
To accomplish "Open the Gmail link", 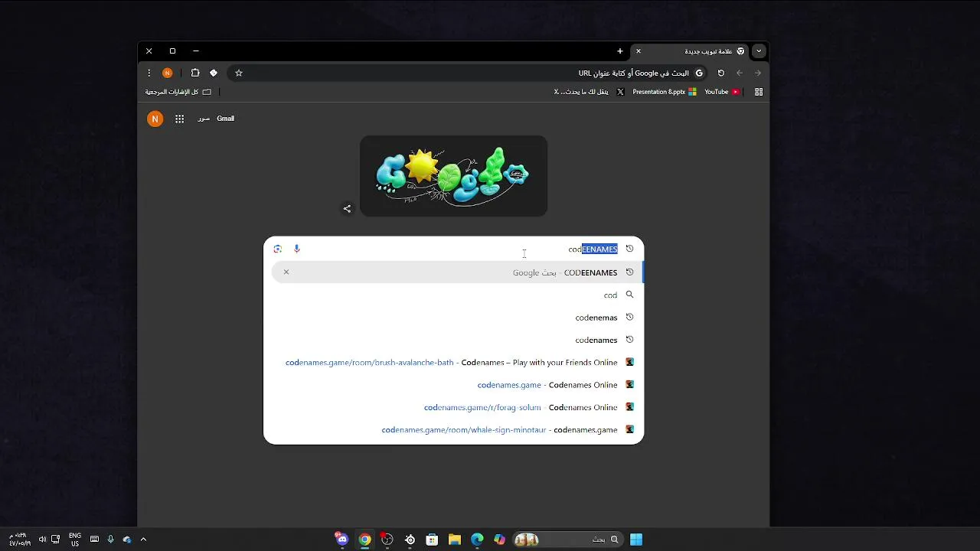I will (225, 119).
